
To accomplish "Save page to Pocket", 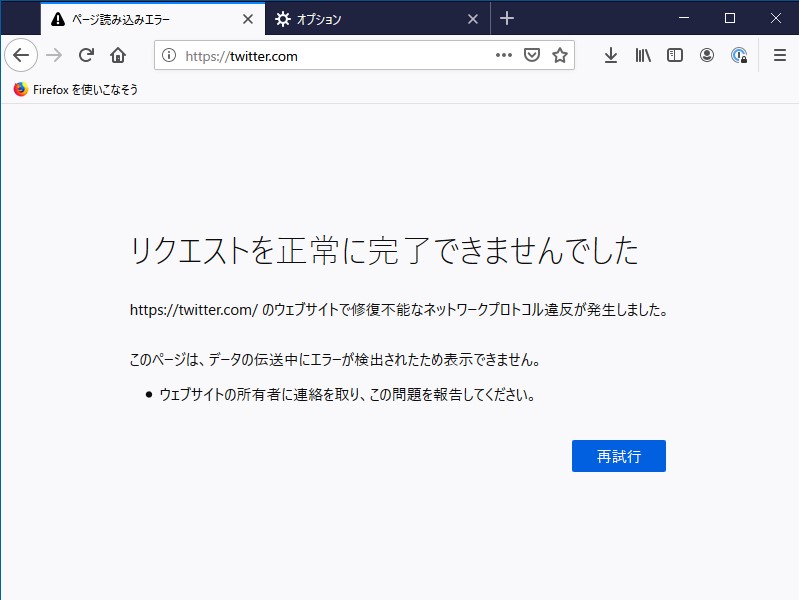I will click(x=531, y=55).
